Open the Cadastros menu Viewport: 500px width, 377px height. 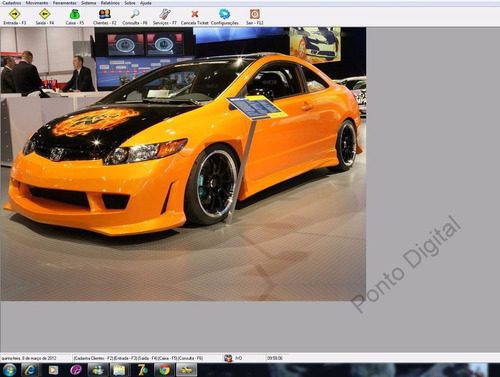[12, 3]
